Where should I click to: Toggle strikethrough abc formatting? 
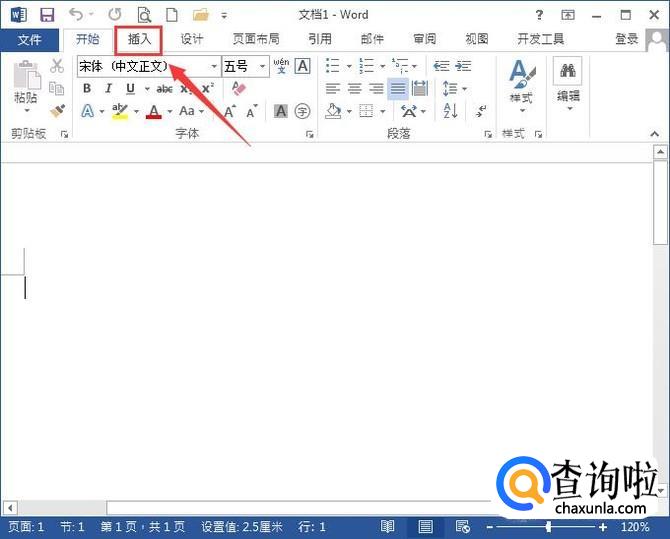tap(165, 88)
